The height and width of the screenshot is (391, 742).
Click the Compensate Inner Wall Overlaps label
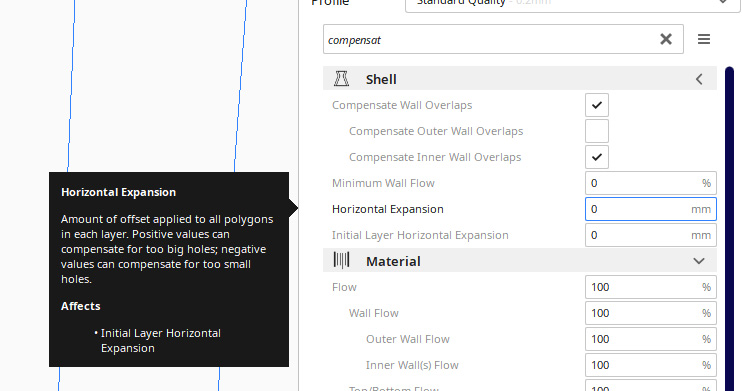point(435,157)
